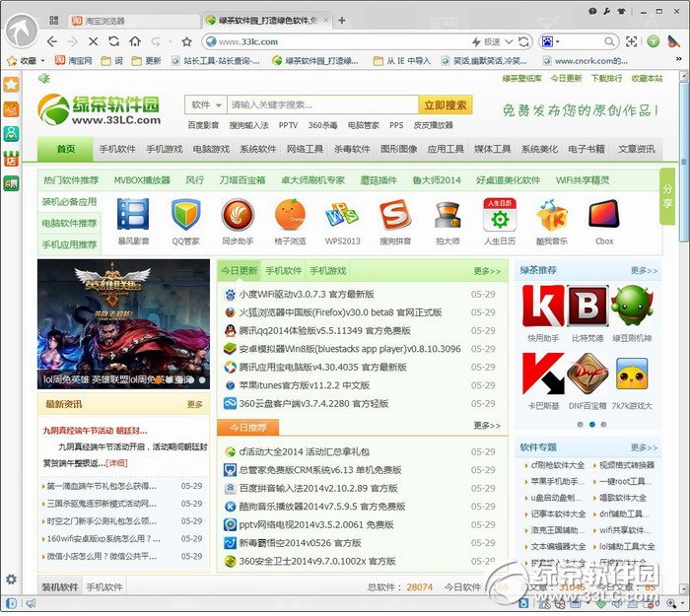690x616 pixels.
Task: Open the QQ管家 app icon
Action: 185,221
